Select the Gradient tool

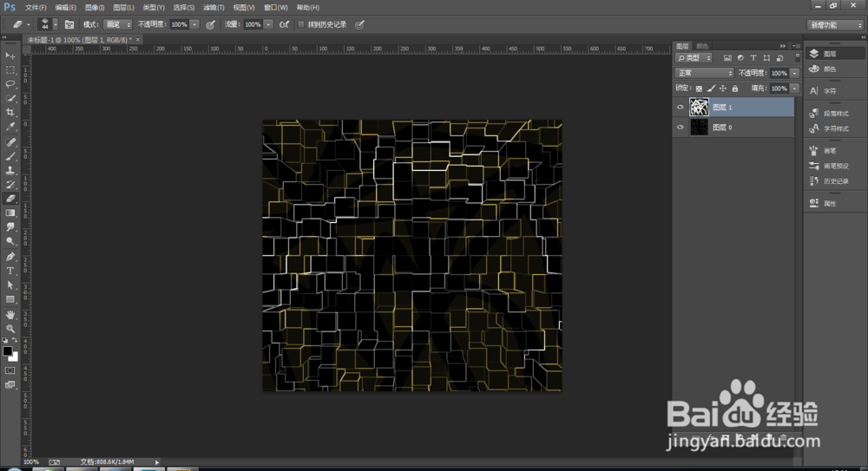point(10,213)
